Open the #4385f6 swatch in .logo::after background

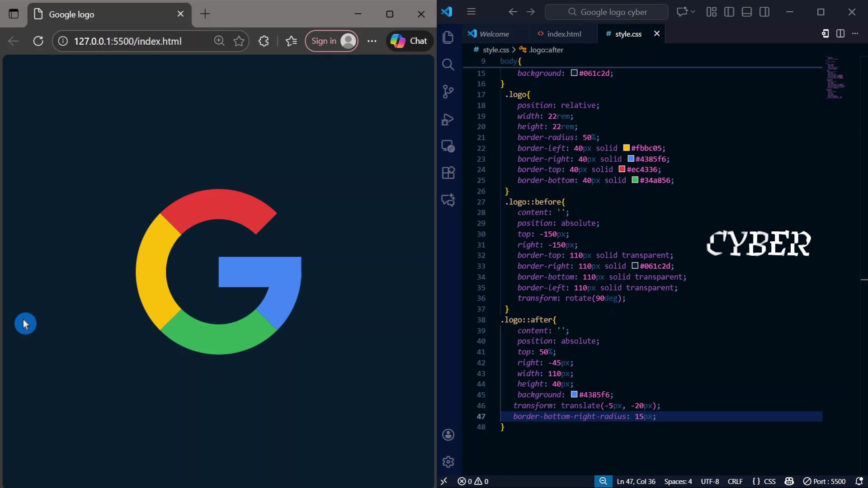coord(574,394)
